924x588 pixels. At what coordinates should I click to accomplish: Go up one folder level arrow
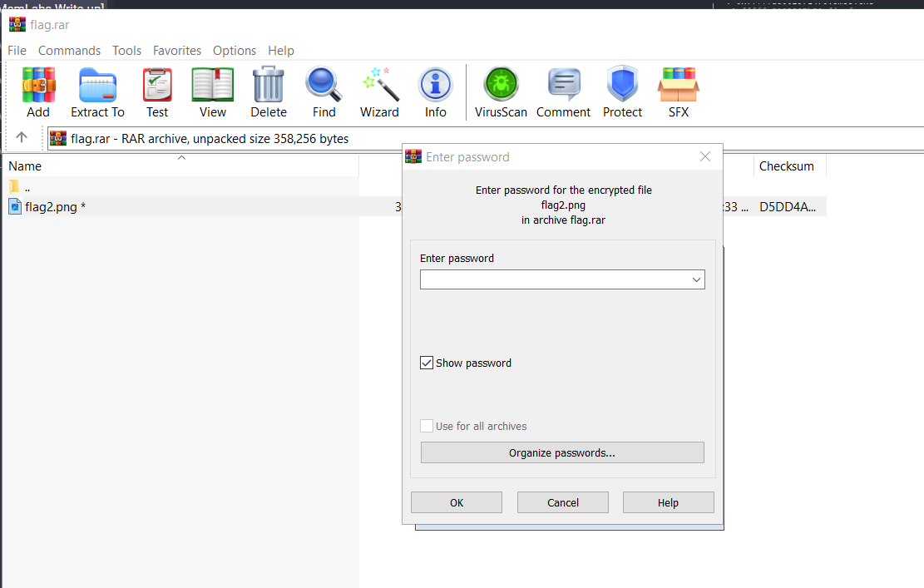(22, 137)
